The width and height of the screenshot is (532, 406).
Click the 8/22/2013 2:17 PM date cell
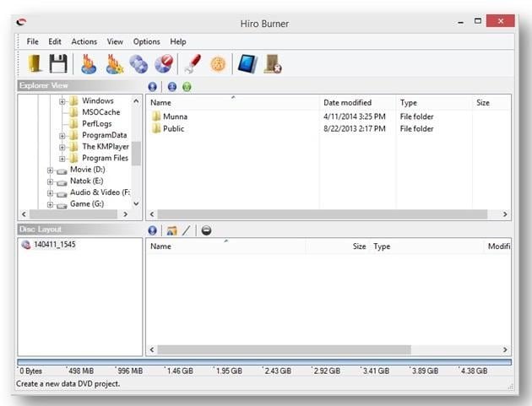pos(355,129)
